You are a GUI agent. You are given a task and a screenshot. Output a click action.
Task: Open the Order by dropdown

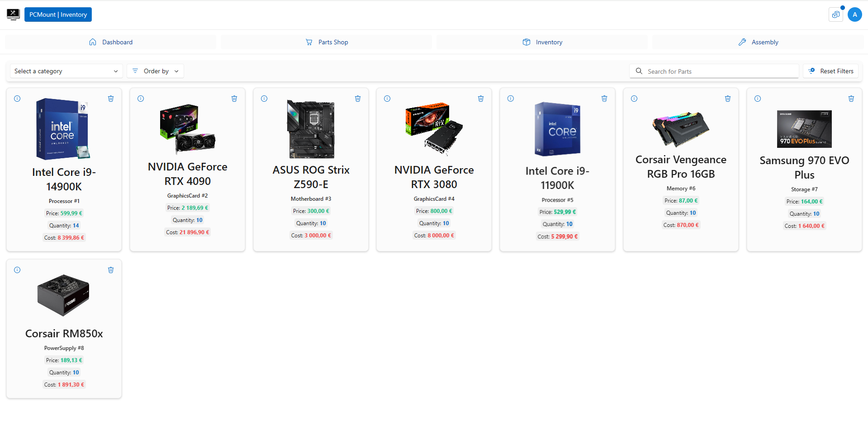(156, 71)
